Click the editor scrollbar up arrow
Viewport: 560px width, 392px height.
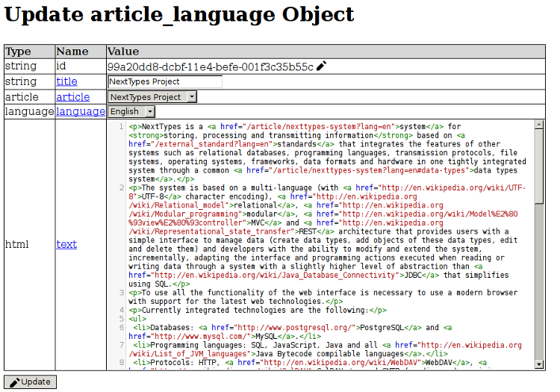(539, 125)
